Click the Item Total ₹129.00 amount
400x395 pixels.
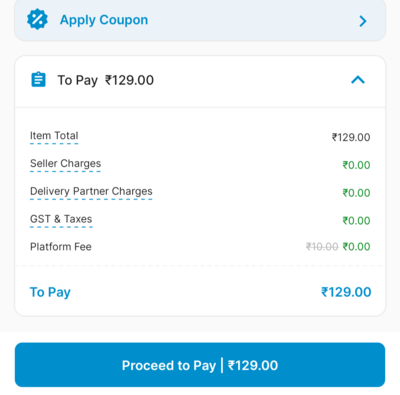tap(351, 137)
